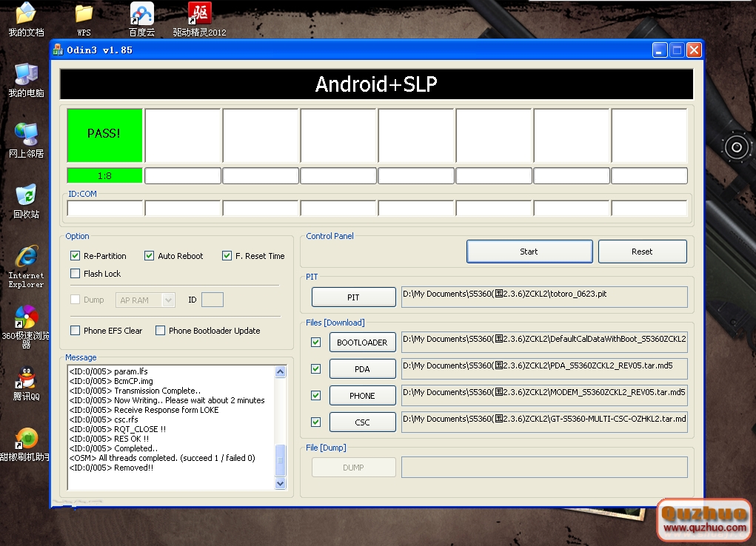This screenshot has height=546, width=756.
Task: Click the Start button in Control Panel
Action: click(x=529, y=252)
